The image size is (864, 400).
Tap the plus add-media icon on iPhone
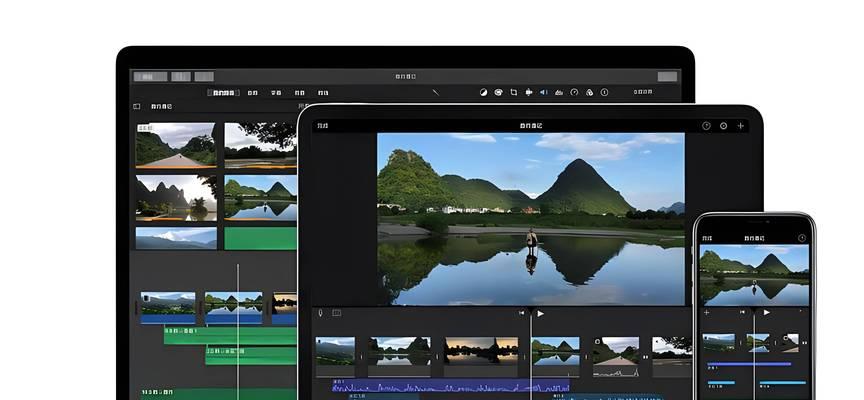(707, 312)
